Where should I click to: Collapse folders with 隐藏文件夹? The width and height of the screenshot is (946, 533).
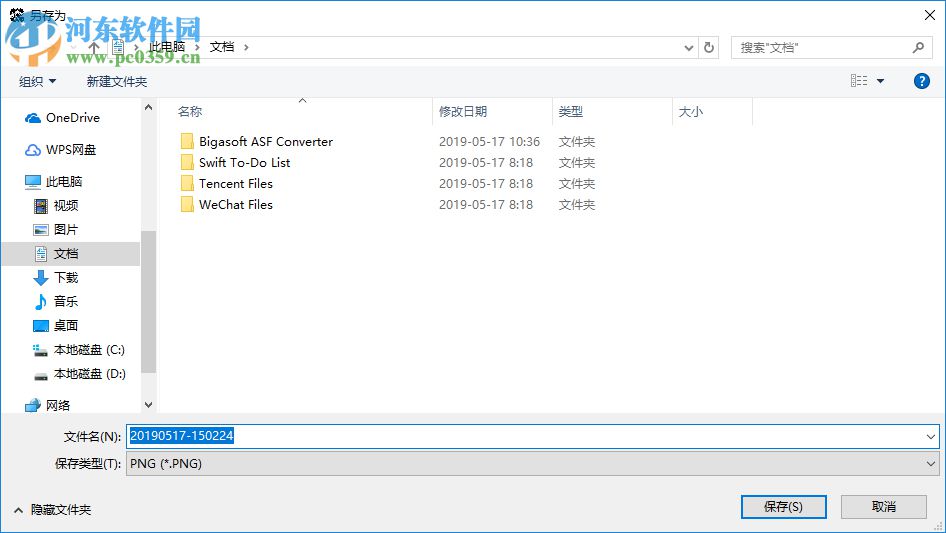point(52,510)
